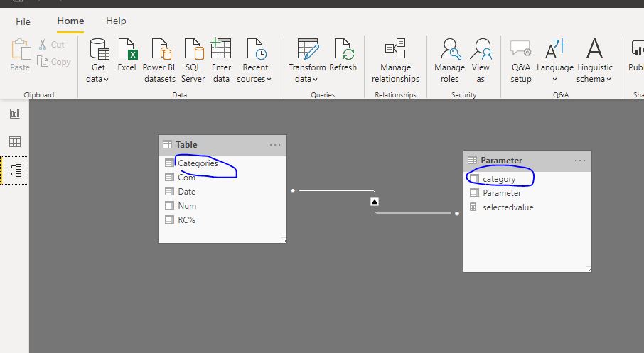Open the Enter data dialog
Image resolution: width=644 pixels, height=353 pixels.
pyautogui.click(x=221, y=60)
